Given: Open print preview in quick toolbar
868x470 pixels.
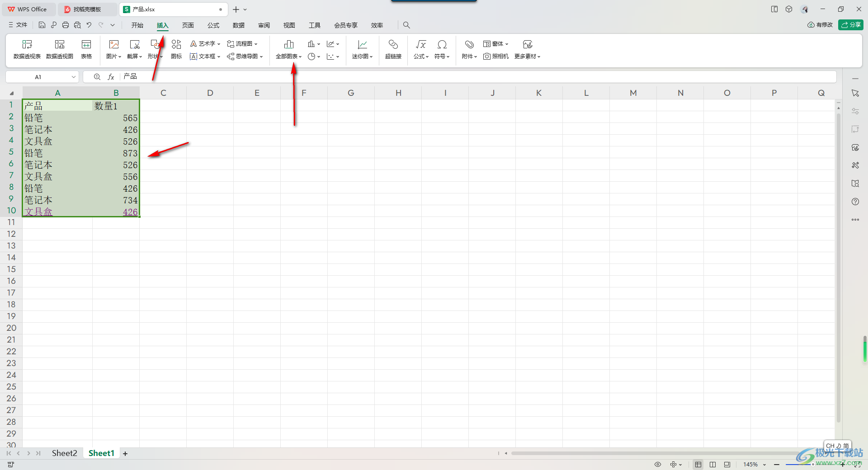Looking at the screenshot, I should coord(77,25).
